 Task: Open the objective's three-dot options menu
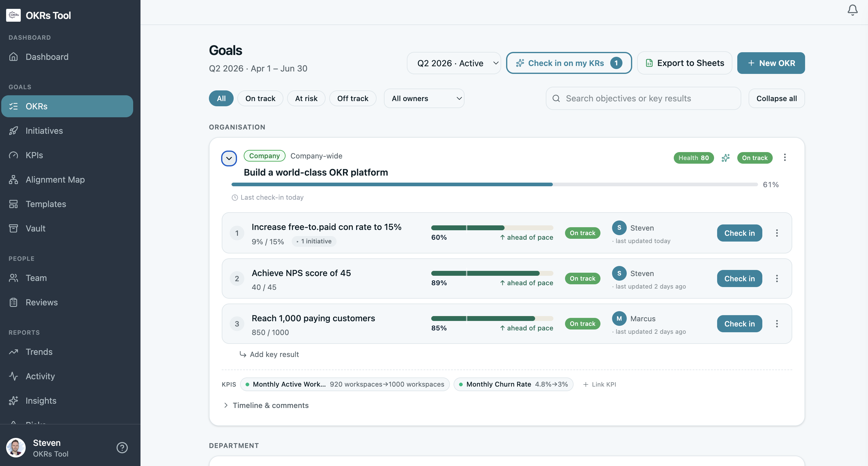pyautogui.click(x=784, y=158)
